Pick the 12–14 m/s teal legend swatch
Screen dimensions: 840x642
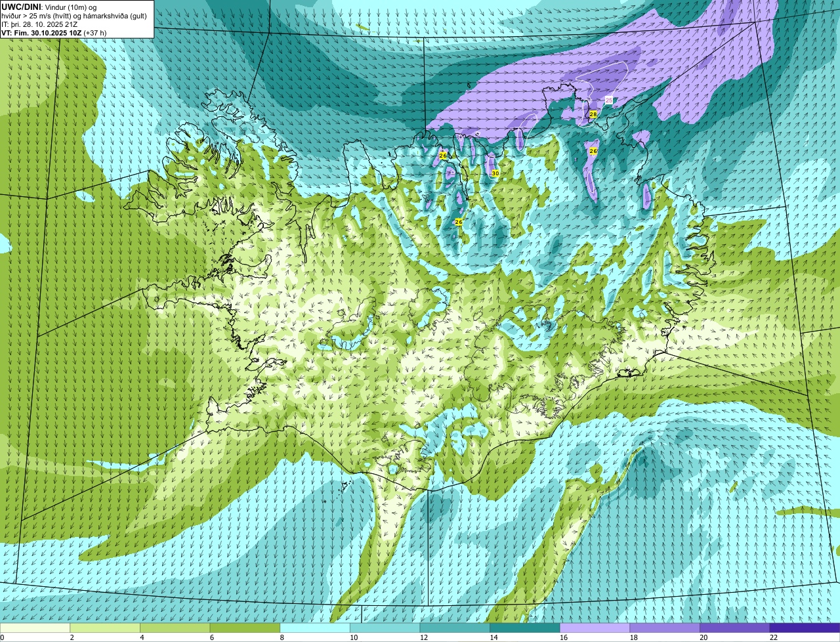coord(455,628)
